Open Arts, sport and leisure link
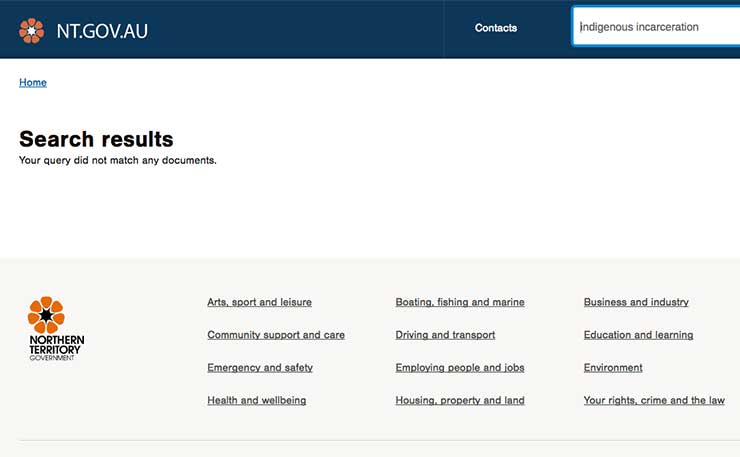The height and width of the screenshot is (457, 740). click(x=259, y=302)
